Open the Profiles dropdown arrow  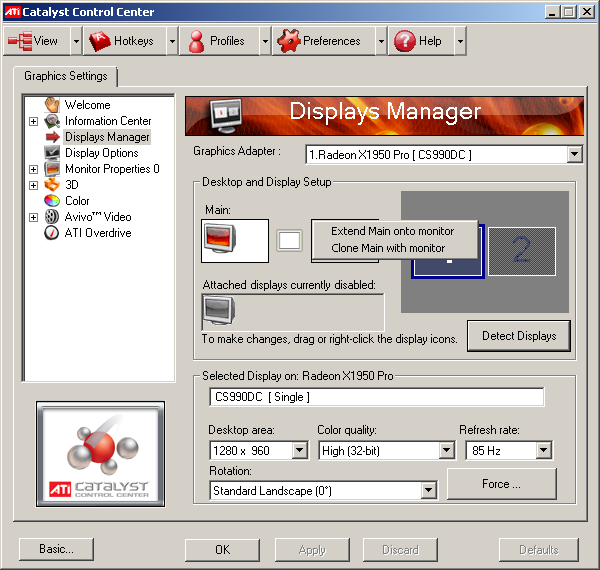click(265, 41)
